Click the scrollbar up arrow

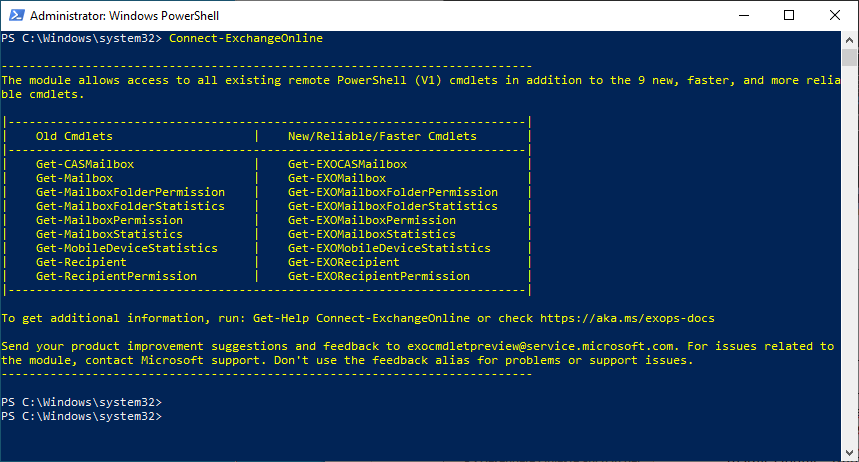[x=850, y=39]
